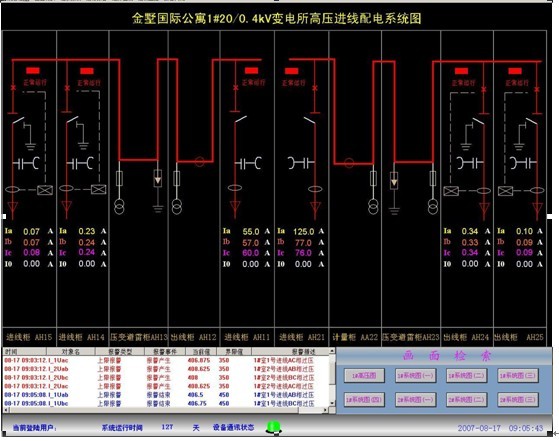Viewport: 559px width, 441px height.
Task: Click the alarm list horizontal scroll-right arrow
Action: pos(325,410)
